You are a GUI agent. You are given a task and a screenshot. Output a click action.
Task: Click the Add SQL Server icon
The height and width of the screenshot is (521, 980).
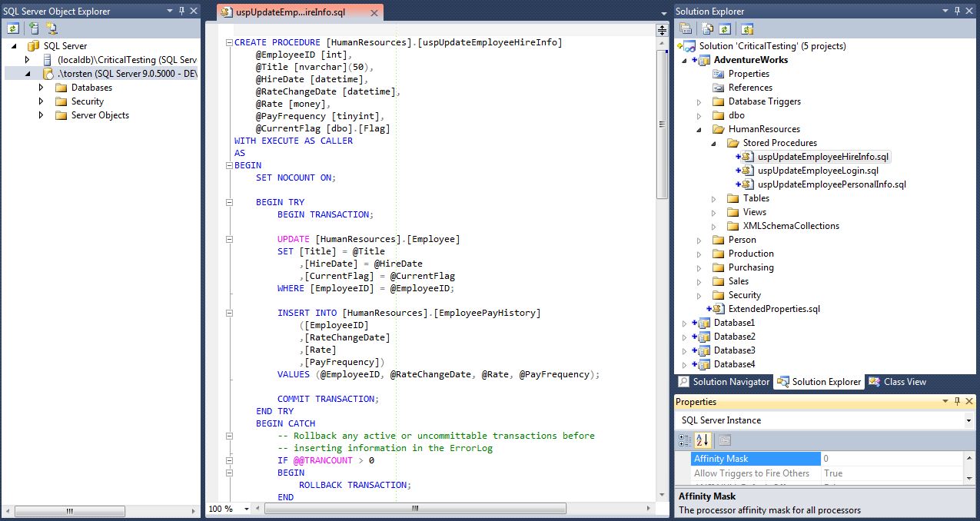pos(33,28)
